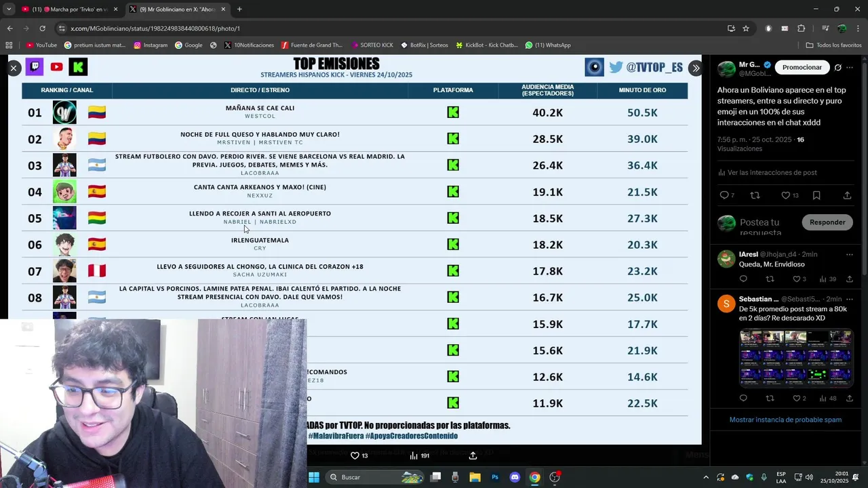Bookmark this page with star icon
Viewport: 868px width, 488px height.
click(x=746, y=28)
